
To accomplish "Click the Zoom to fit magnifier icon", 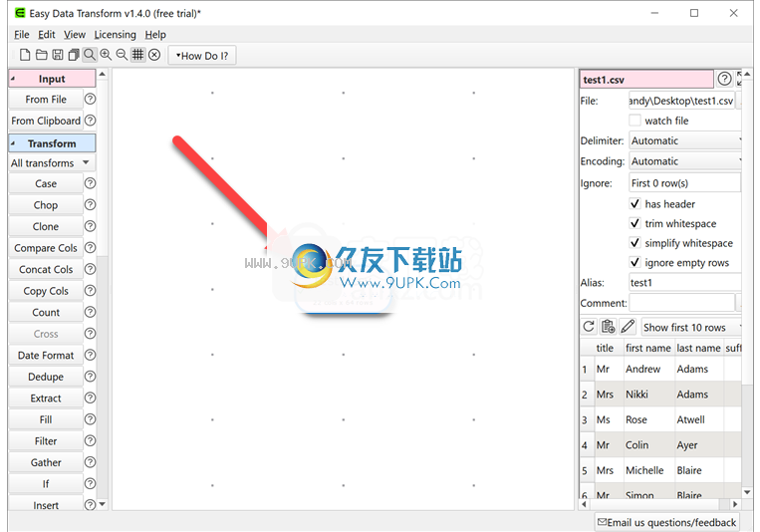I will (x=90, y=55).
